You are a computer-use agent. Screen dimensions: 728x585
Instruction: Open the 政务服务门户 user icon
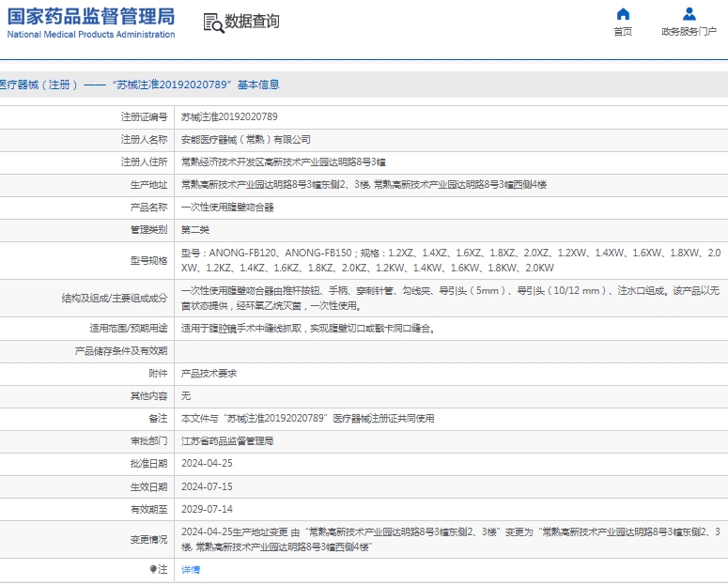coord(689,14)
